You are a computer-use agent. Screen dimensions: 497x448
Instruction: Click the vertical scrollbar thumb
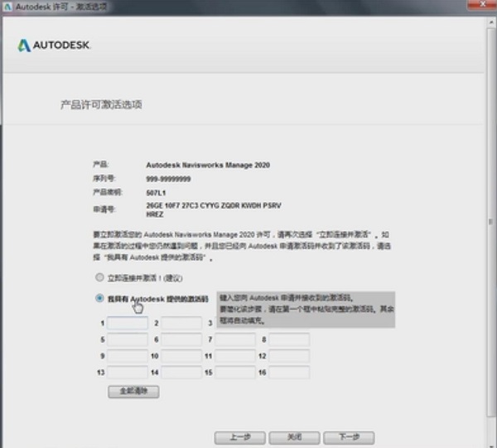490,222
